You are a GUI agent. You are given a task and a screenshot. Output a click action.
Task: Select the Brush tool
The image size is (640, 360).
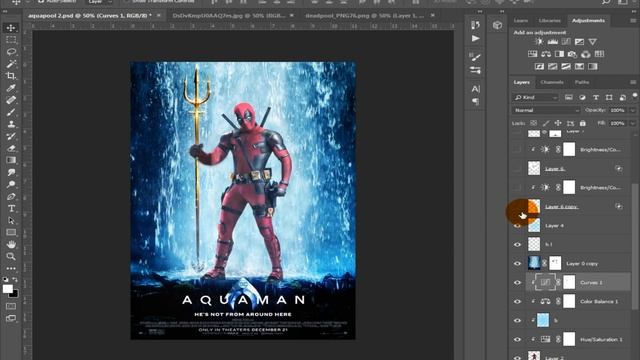(x=11, y=112)
